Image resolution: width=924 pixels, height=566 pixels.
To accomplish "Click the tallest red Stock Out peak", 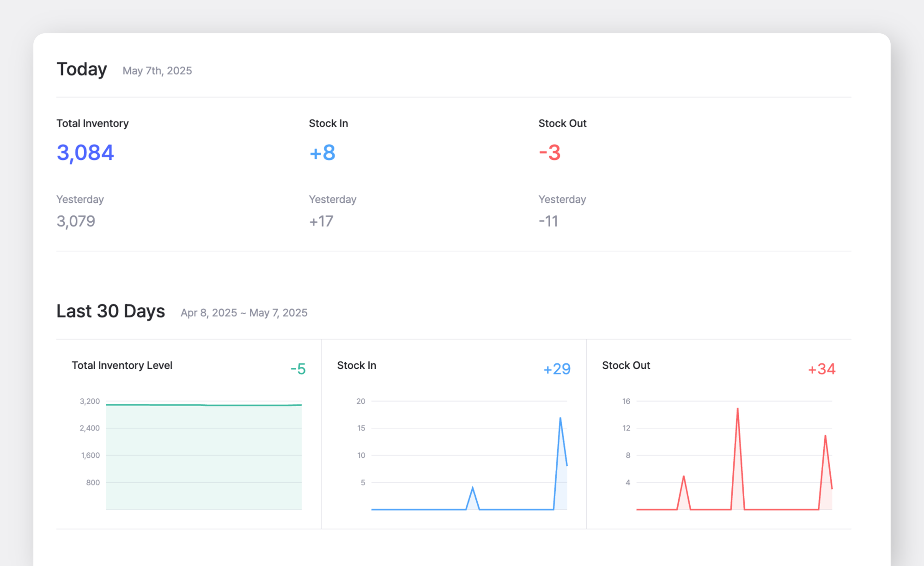I will pyautogui.click(x=737, y=410).
